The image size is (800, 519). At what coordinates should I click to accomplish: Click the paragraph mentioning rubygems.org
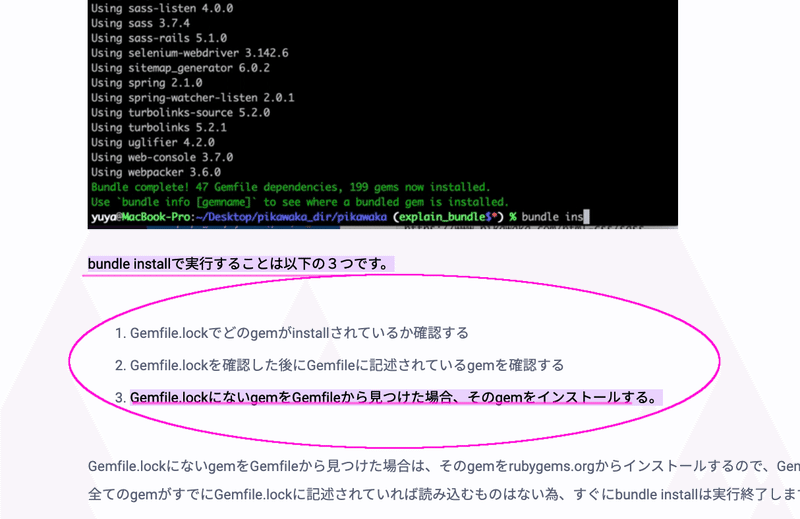444,466
